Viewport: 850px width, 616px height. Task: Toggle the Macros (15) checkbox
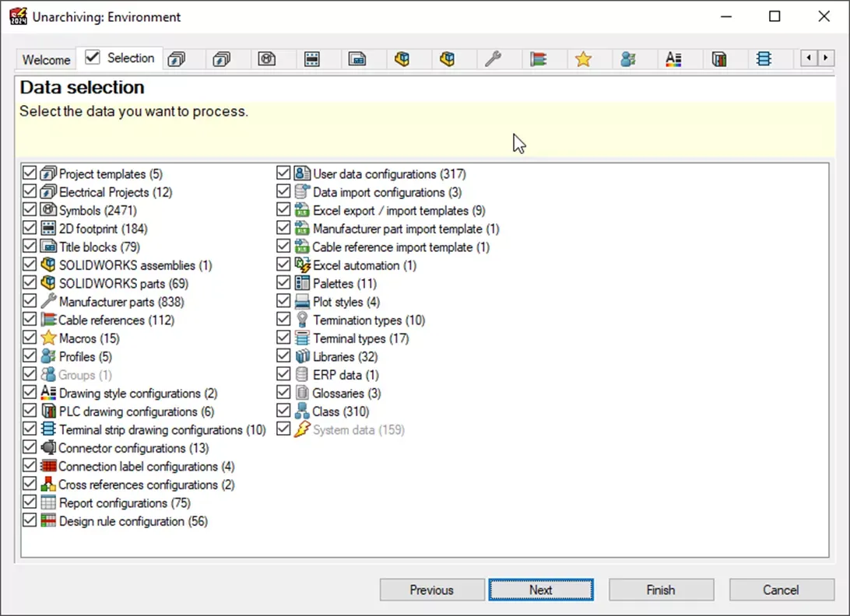[x=30, y=338]
